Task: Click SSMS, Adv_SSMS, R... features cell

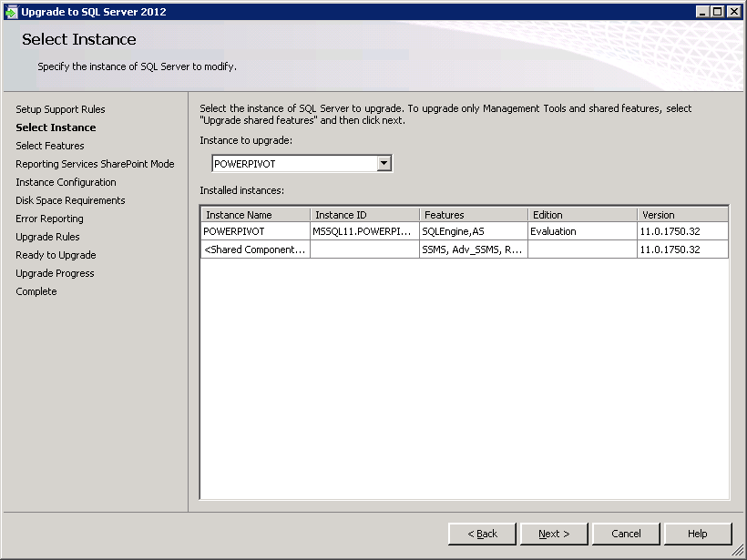Action: tap(474, 249)
